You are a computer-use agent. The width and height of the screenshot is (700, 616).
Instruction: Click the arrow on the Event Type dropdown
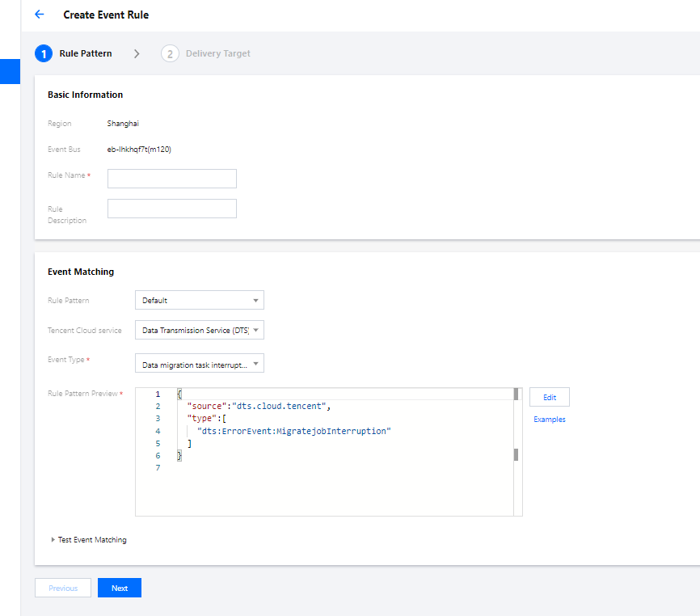coord(255,365)
